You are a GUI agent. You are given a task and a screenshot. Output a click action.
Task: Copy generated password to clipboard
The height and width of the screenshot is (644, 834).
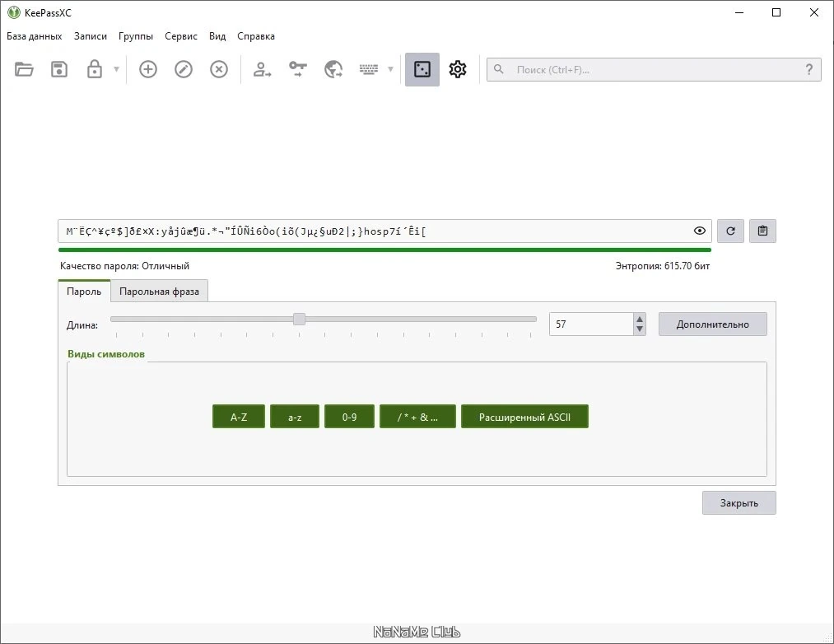[x=762, y=231]
